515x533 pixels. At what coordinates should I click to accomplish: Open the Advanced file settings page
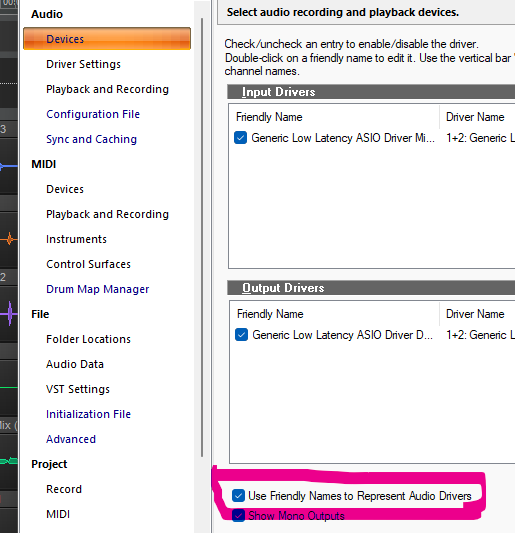71,439
